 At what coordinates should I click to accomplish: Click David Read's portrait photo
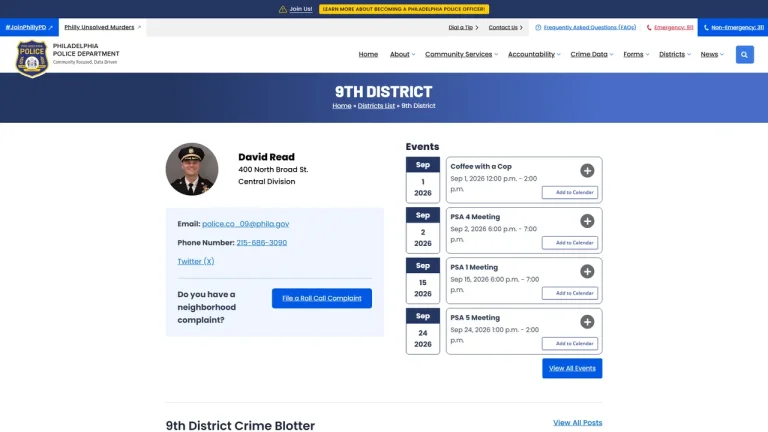coord(192,169)
